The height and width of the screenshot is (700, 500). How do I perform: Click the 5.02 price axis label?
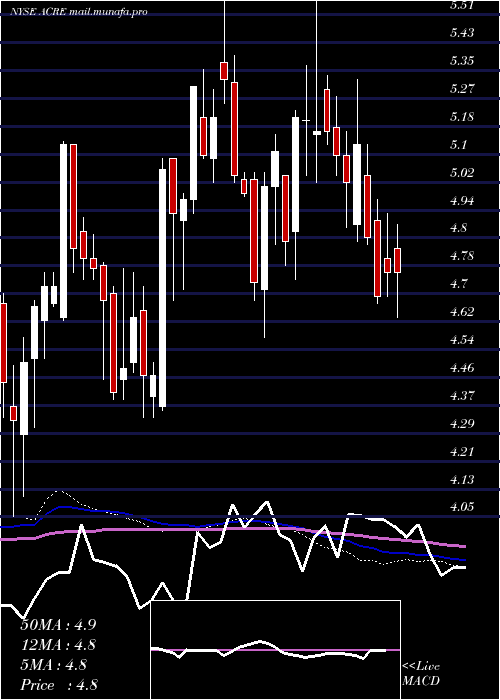462,172
